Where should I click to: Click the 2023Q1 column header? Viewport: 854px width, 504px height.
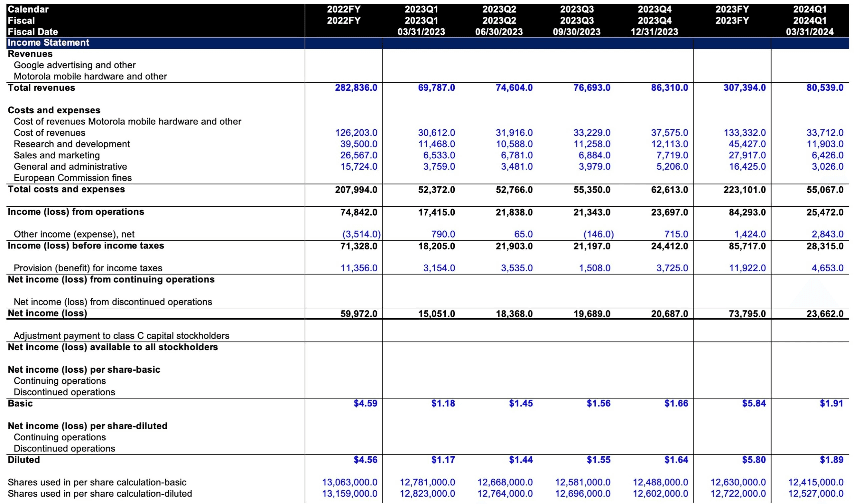point(421,9)
